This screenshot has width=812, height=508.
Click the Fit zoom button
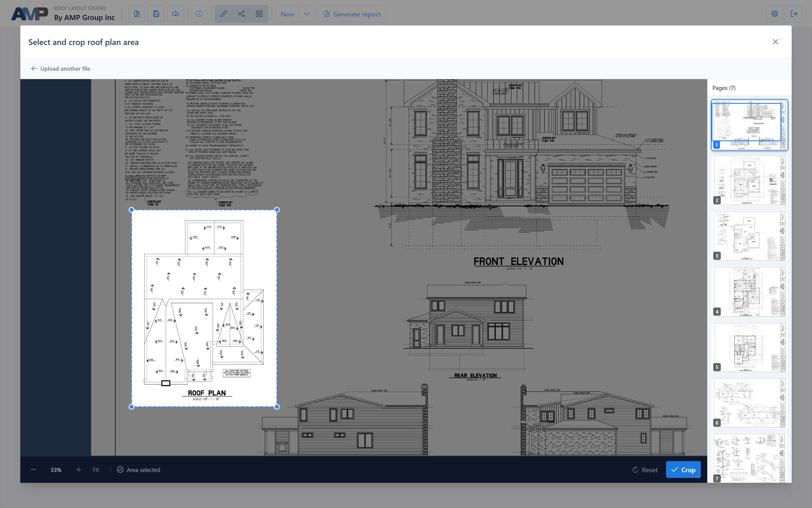[96, 470]
